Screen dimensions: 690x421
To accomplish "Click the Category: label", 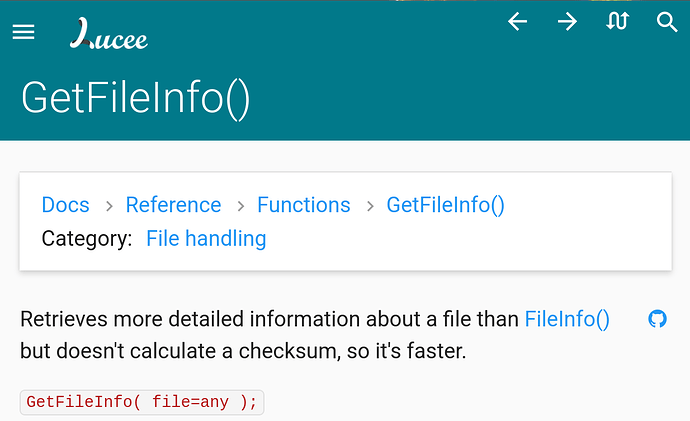I will pyautogui.click(x=87, y=239).
